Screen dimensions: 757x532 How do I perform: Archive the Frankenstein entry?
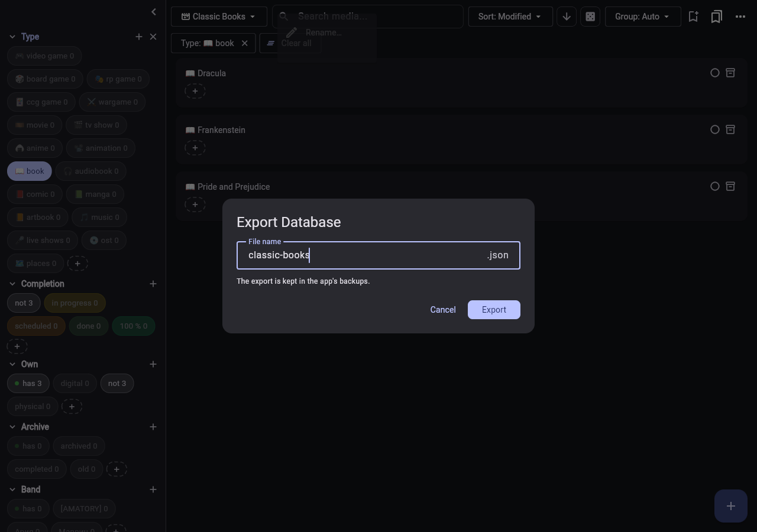[x=730, y=129]
